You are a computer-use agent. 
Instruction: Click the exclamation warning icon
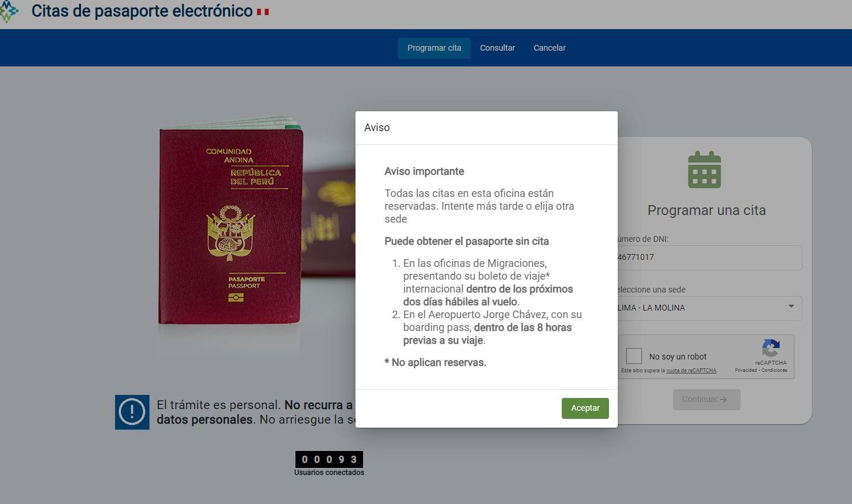[x=132, y=412]
